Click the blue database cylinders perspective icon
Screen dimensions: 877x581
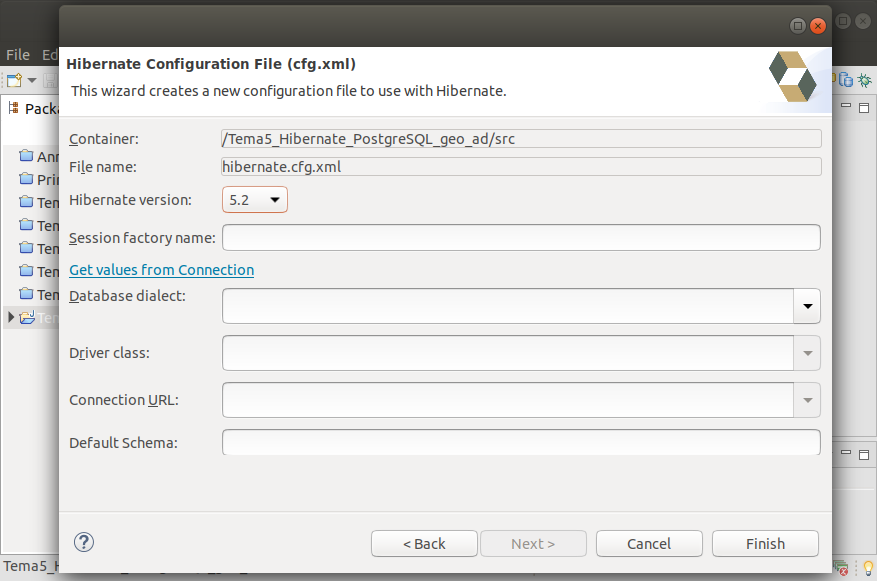point(846,80)
